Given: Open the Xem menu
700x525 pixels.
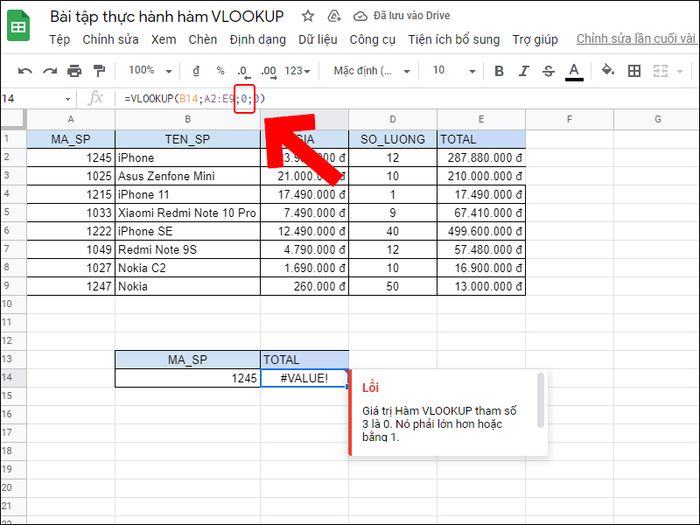Looking at the screenshot, I should coord(163,39).
